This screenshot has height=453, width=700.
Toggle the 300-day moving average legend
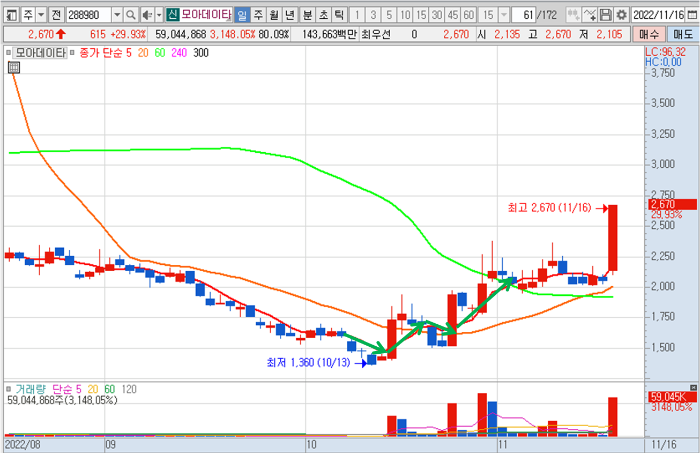201,53
